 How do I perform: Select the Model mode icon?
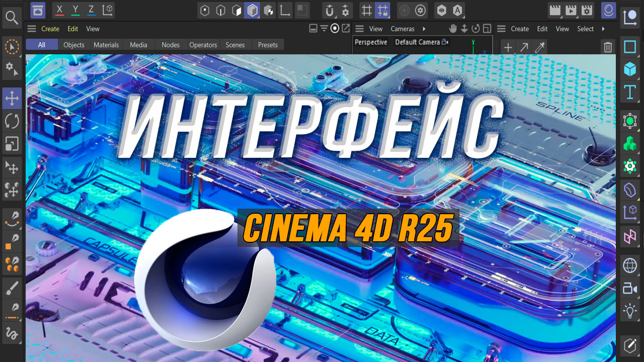pos(252,10)
